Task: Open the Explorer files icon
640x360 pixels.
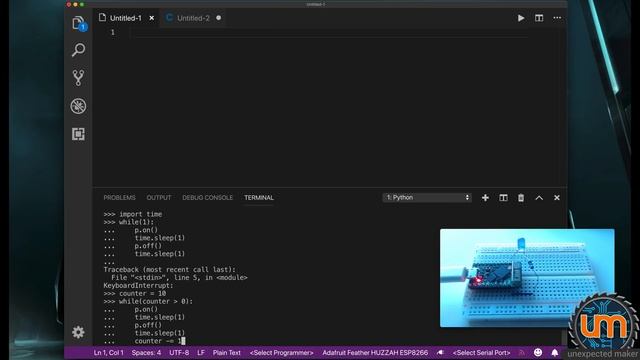Action: click(x=78, y=23)
